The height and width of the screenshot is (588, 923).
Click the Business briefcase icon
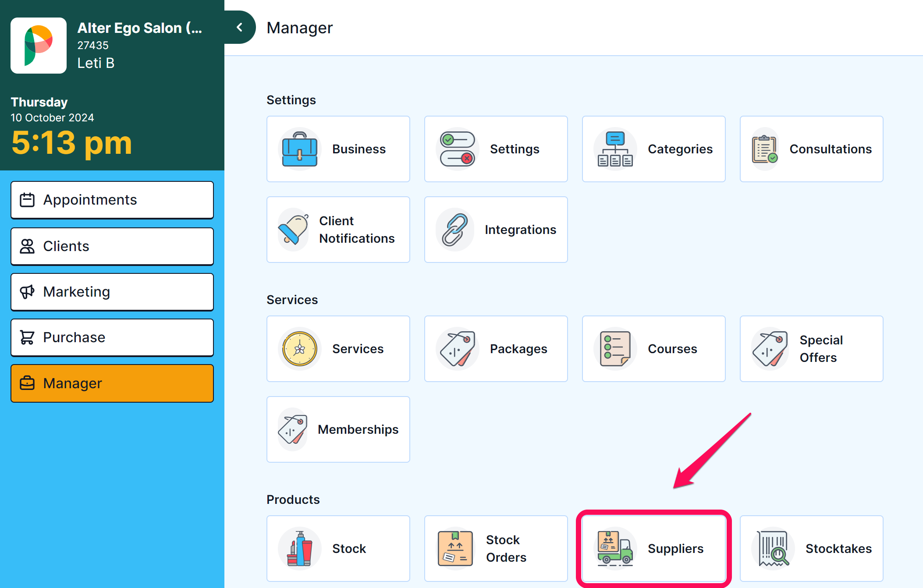coord(300,149)
